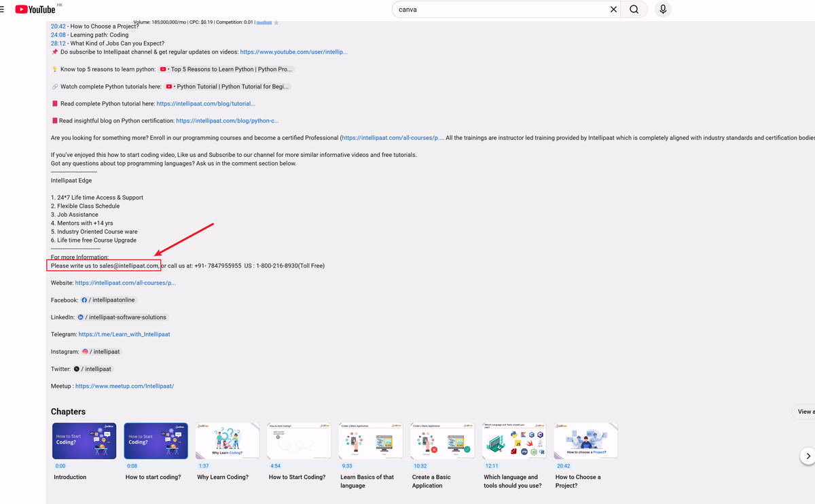This screenshot has width=815, height=504.
Task: Click the Intellipaat Edge heading text
Action: pyautogui.click(x=71, y=181)
